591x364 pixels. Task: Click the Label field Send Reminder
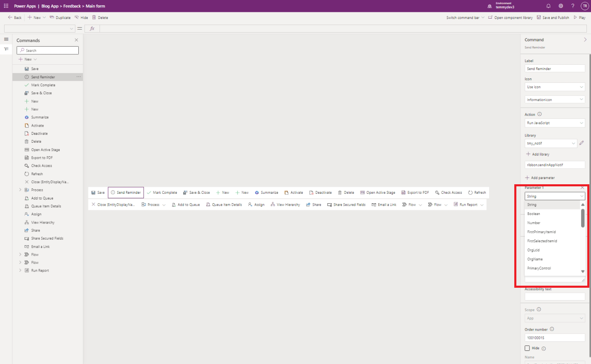coord(555,68)
